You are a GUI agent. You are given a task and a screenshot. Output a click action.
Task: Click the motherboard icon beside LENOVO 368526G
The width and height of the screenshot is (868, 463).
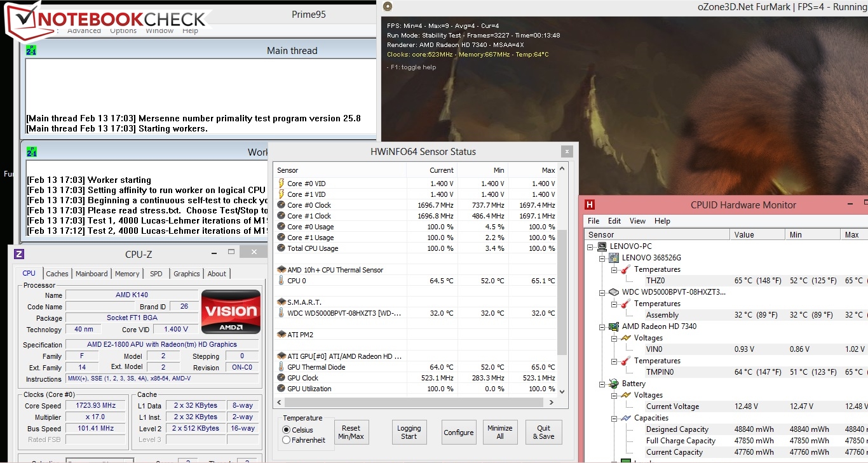click(x=614, y=258)
